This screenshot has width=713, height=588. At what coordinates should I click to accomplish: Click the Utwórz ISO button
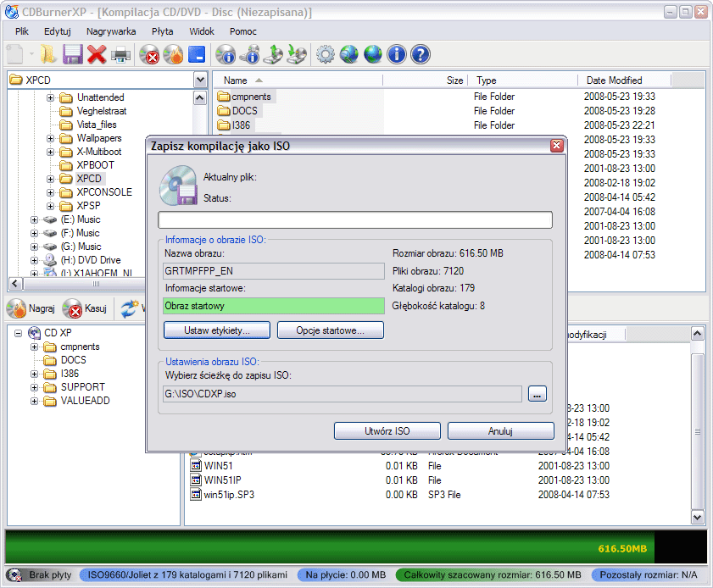pos(387,430)
